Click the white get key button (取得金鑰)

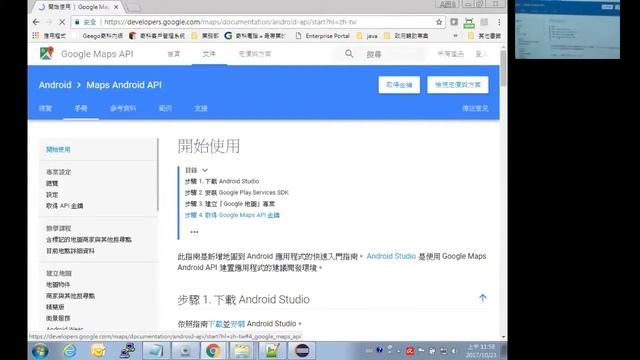[x=399, y=85]
